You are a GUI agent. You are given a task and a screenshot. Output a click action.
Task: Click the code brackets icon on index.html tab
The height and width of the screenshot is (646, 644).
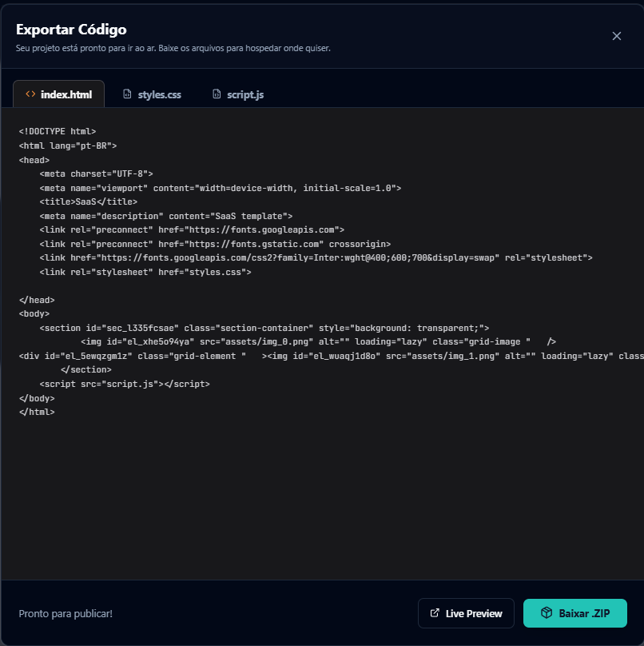(x=30, y=94)
